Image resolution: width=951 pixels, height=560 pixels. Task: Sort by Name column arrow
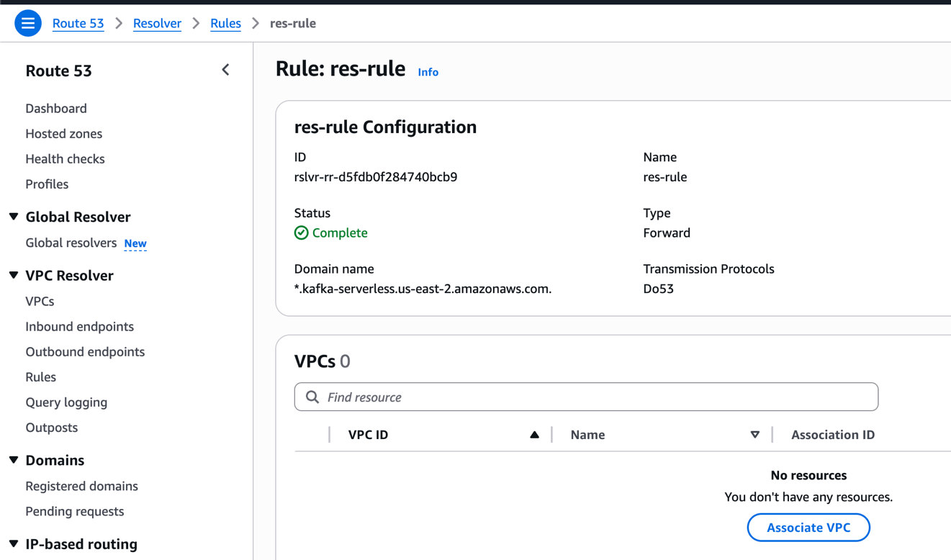[754, 435]
